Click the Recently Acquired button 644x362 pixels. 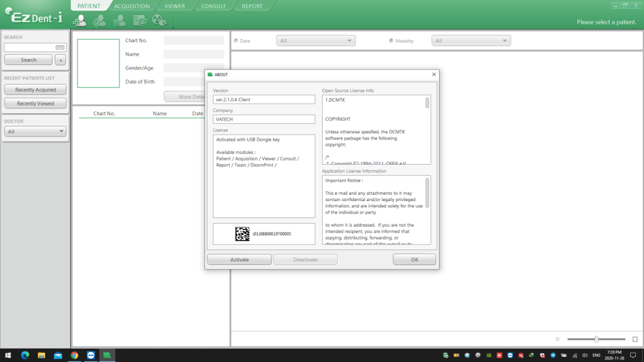[x=35, y=90]
